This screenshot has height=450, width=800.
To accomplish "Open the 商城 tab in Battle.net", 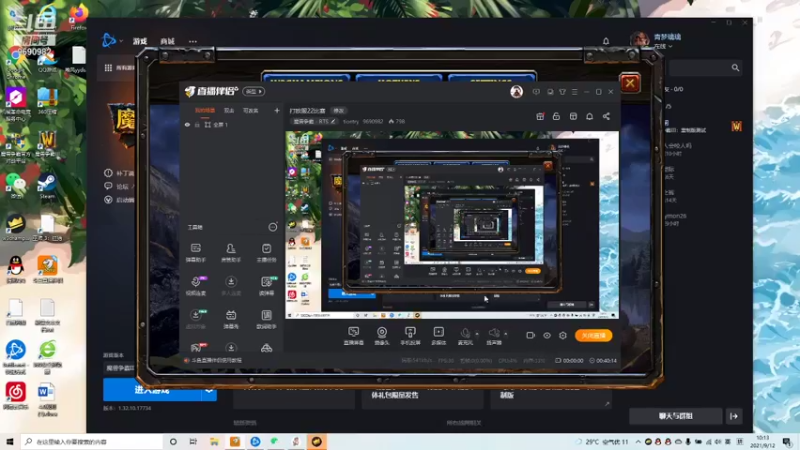I will point(167,41).
